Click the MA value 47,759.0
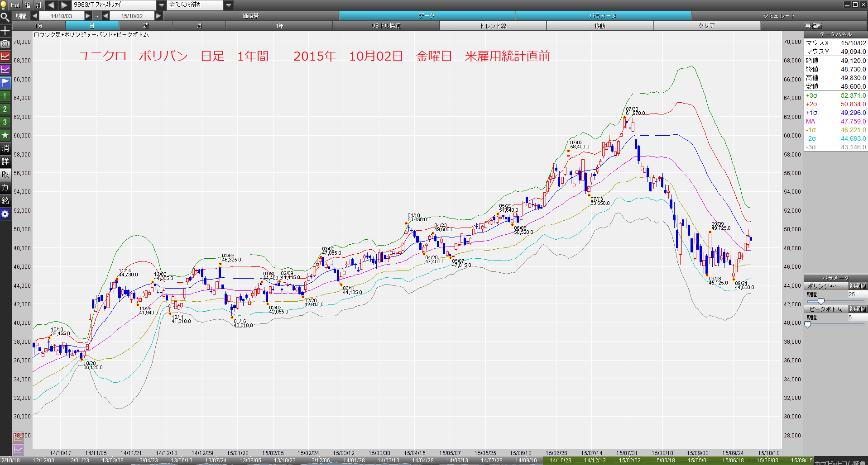 tap(853, 121)
